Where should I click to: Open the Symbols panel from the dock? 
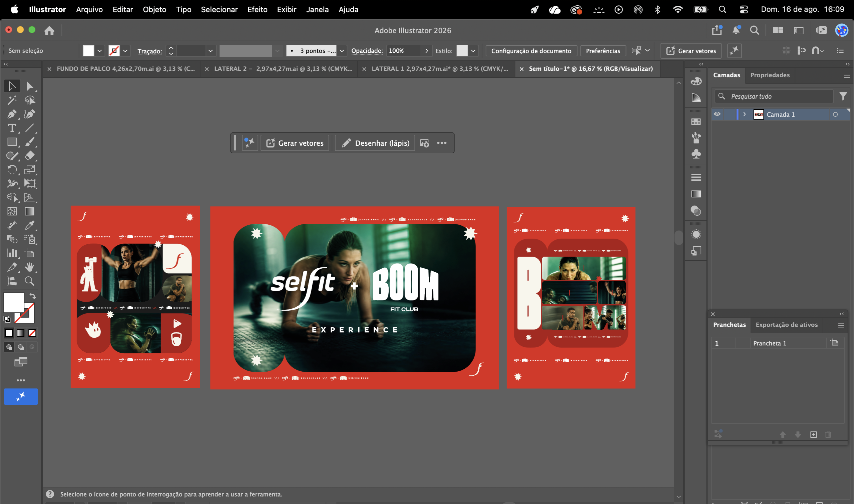click(696, 154)
